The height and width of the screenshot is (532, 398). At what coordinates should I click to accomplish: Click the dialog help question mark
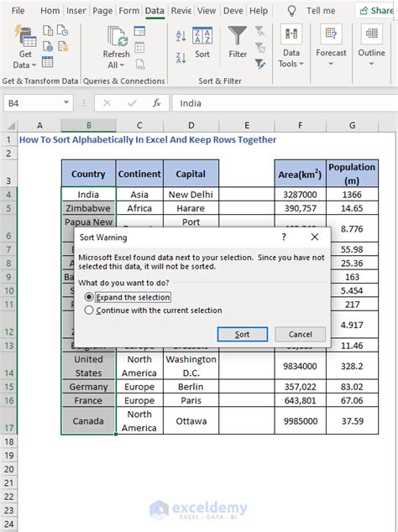[x=284, y=237]
